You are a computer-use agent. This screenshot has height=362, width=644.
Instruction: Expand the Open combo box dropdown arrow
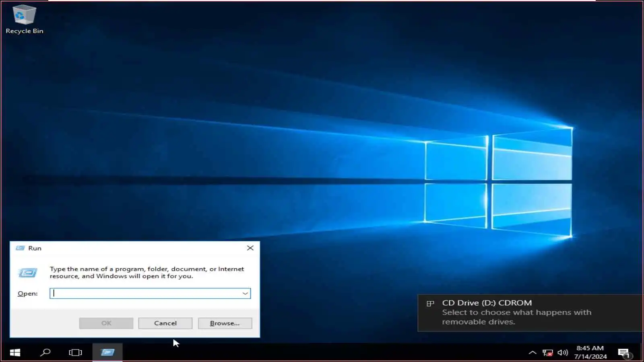point(245,294)
